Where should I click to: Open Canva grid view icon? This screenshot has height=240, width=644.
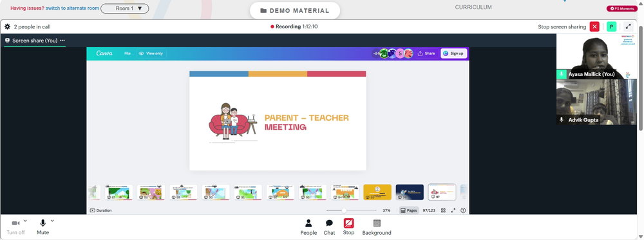443,210
